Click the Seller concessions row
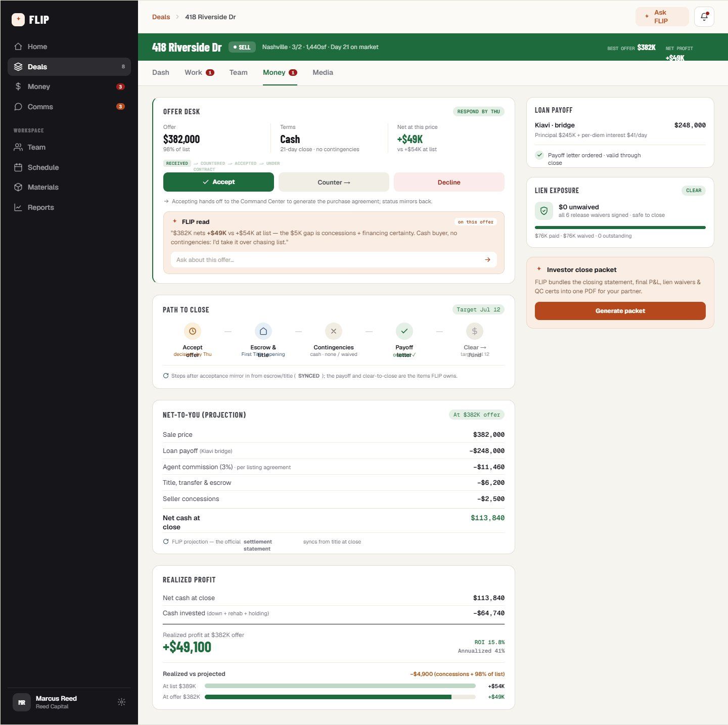This screenshot has width=728, height=725. [x=334, y=499]
